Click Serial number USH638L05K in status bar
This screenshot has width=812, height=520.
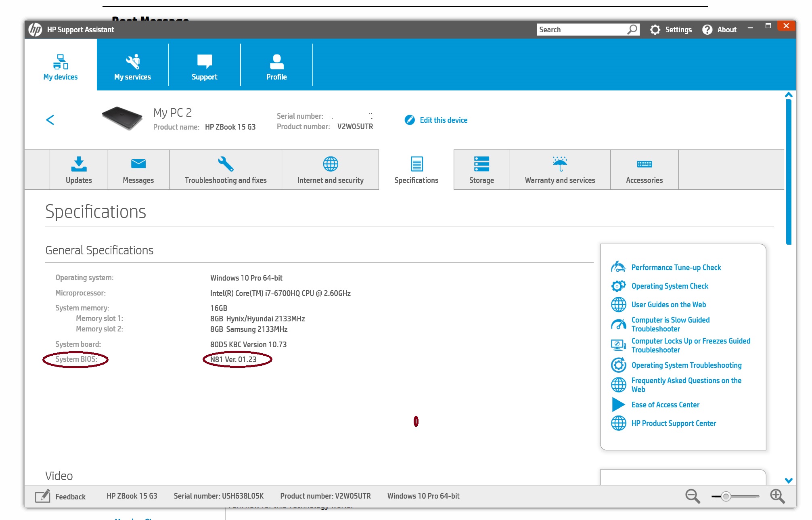pyautogui.click(x=218, y=496)
